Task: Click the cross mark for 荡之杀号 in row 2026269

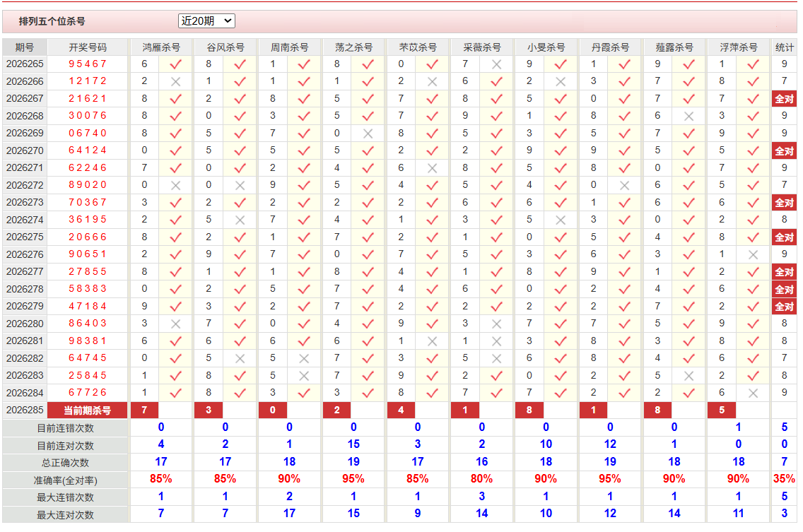Action: tap(368, 134)
